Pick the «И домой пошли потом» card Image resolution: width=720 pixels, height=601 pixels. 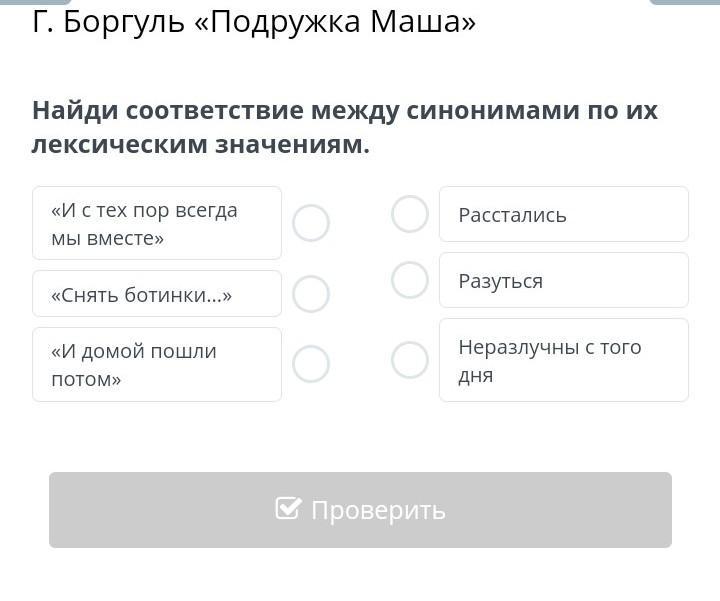pos(157,364)
